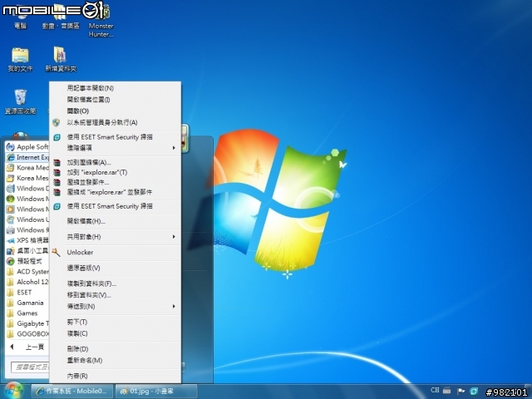Viewport: 532px width, 399px height.
Task: Open the 進階選項 submenu
Action: coord(116,148)
